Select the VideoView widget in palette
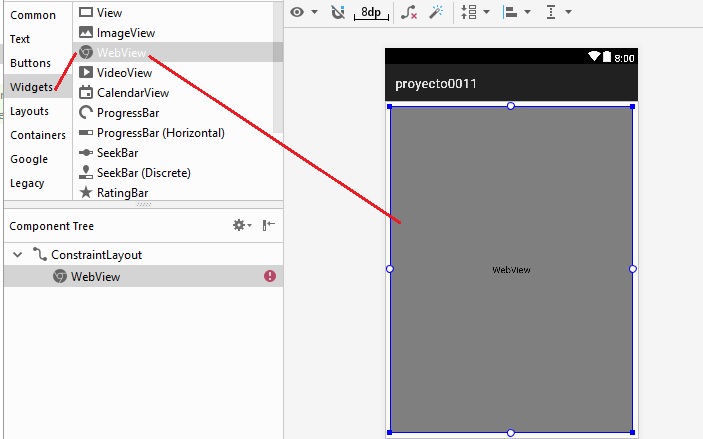This screenshot has height=439, width=703. [x=124, y=72]
